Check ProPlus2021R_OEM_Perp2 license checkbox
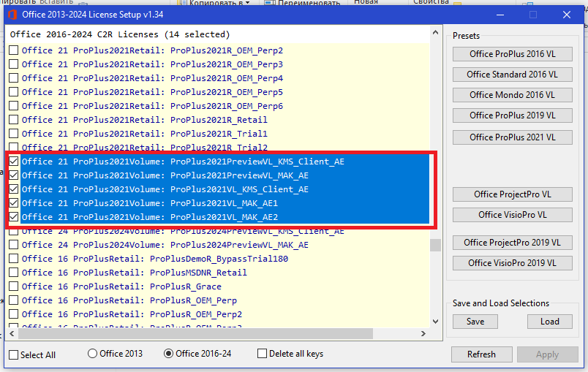588x372 pixels. click(x=13, y=50)
